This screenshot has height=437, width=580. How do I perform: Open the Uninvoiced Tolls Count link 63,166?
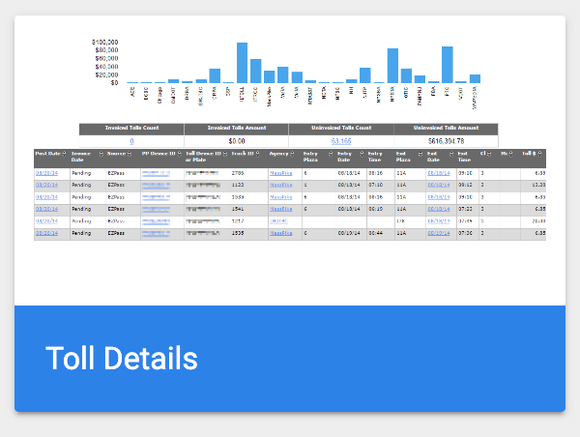click(341, 141)
